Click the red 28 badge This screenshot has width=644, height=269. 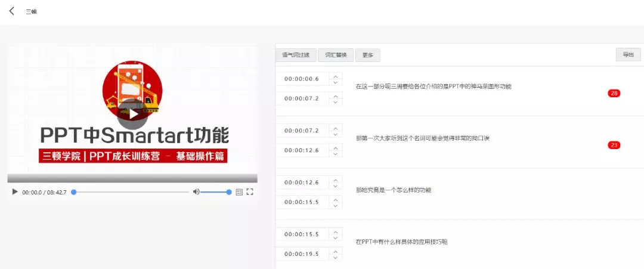(614, 93)
